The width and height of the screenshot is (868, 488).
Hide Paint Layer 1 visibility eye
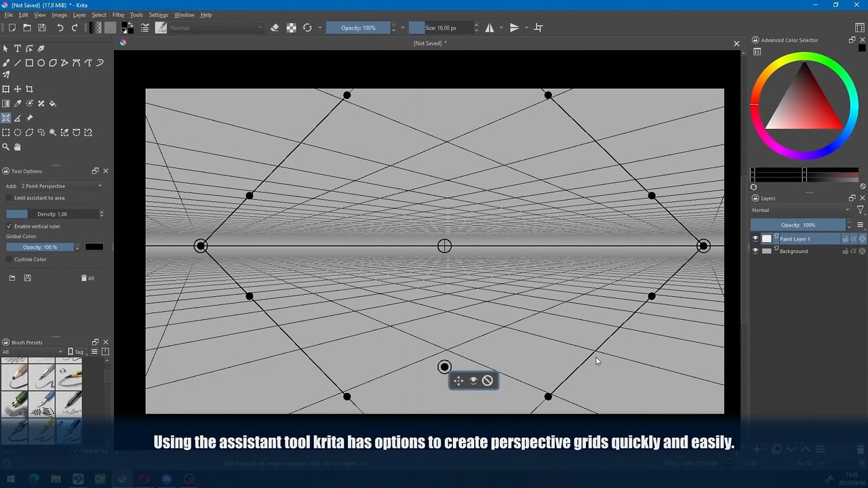tap(755, 239)
